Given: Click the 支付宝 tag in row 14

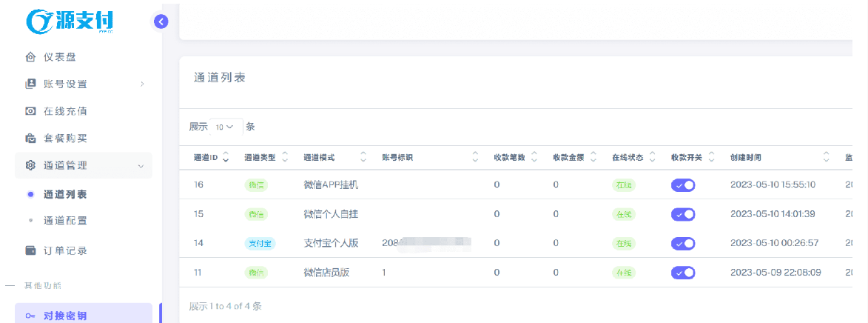Looking at the screenshot, I should pos(260,243).
